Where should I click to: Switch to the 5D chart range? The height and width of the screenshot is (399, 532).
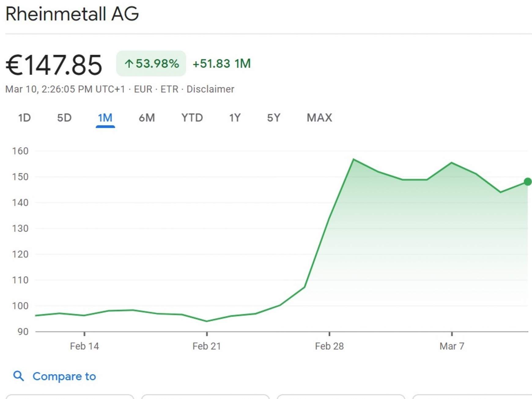pos(64,118)
